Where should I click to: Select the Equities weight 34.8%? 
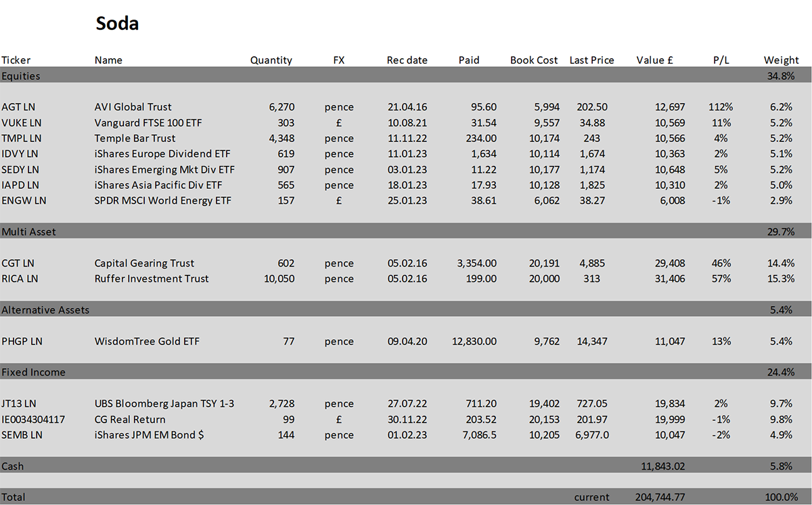780,76
